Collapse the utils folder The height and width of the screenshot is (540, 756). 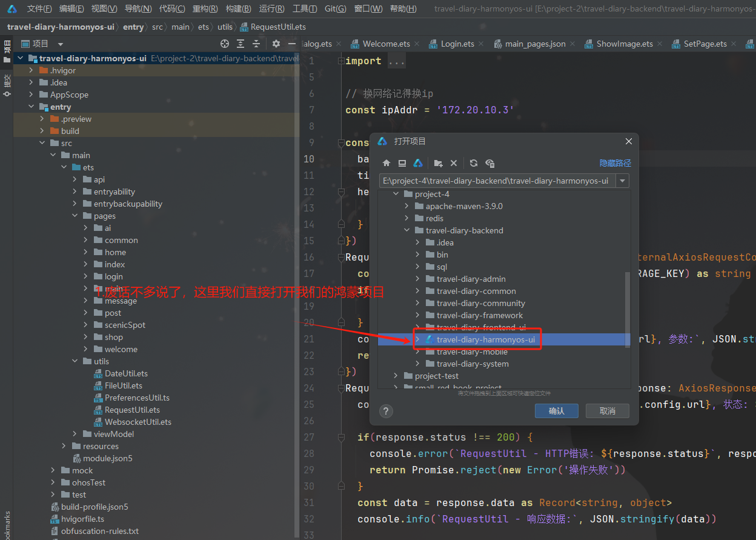tap(75, 361)
